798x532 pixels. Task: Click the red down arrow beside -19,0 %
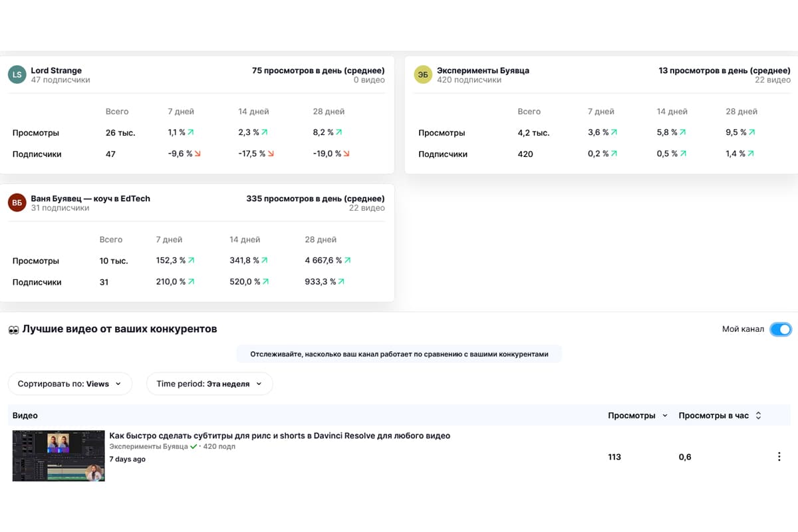[346, 154]
